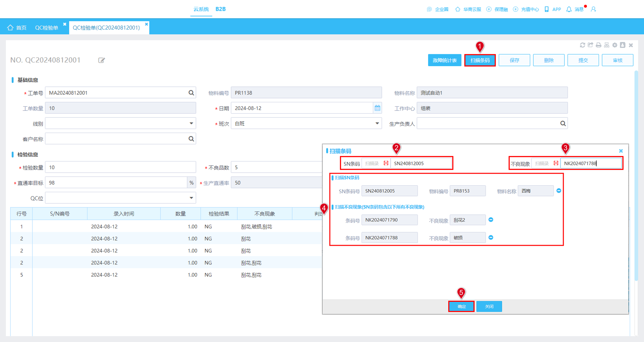Open the 华商云服 link
Image resolution: width=644 pixels, height=342 pixels.
[468, 9]
